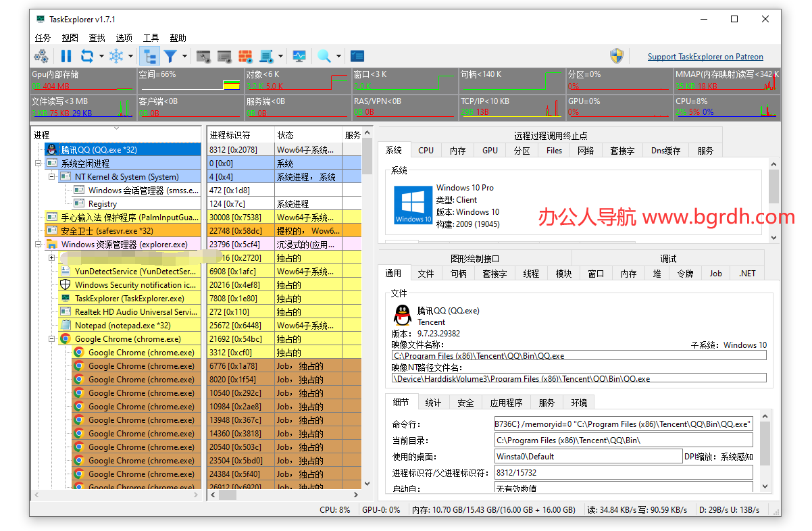Viewport: 812px width, 531px height.
Task: Collapse the Windows 资源管理器 explorer.exe node
Action: coord(39,244)
